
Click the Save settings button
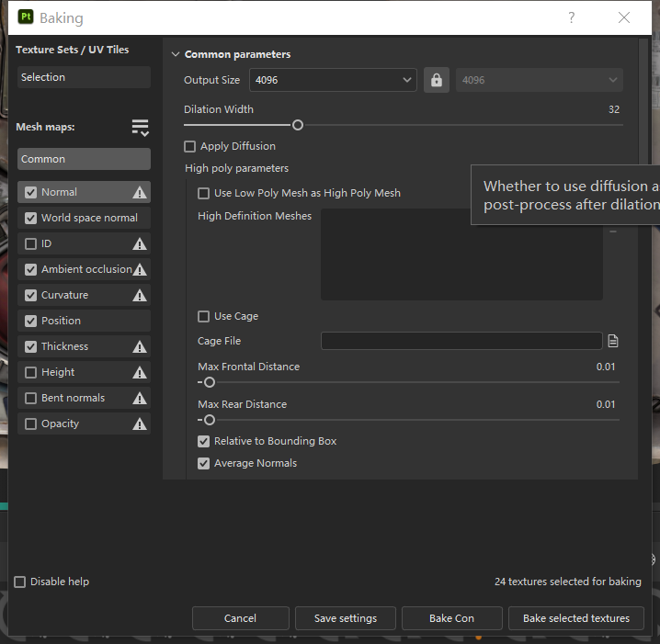click(x=345, y=618)
